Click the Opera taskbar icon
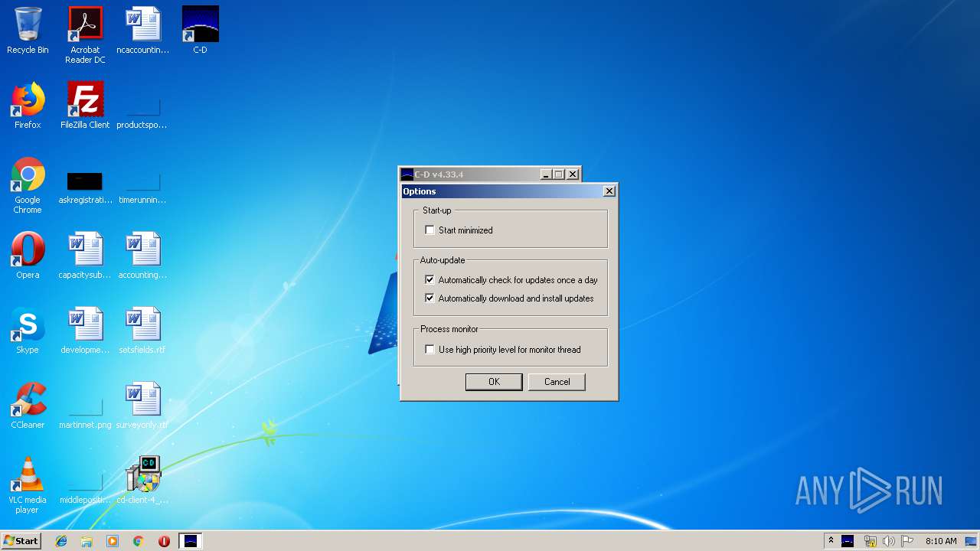This screenshot has width=980, height=551. tap(164, 541)
